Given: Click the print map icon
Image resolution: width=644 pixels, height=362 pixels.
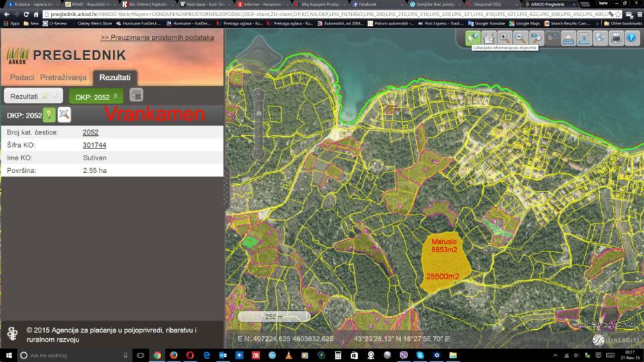Looking at the screenshot, I should [616, 38].
